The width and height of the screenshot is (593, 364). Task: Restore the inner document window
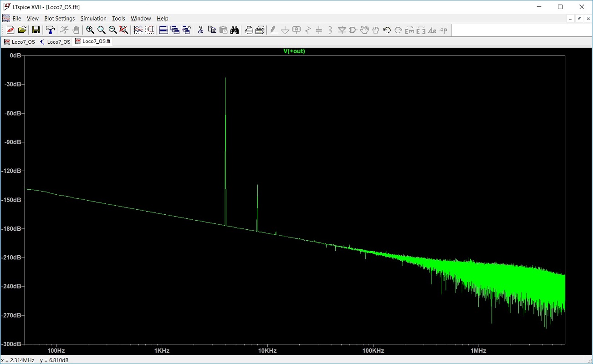(x=579, y=19)
